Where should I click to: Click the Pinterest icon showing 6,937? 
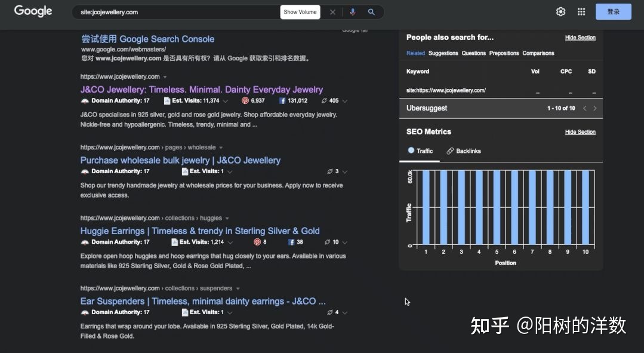(x=245, y=101)
